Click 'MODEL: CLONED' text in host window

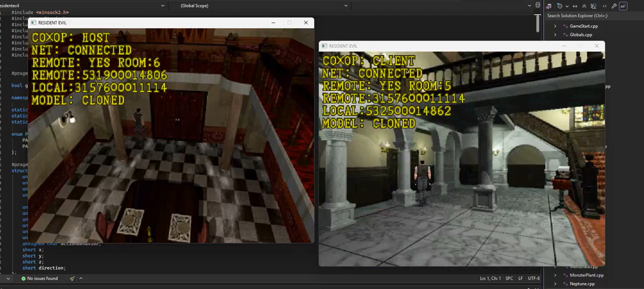tap(78, 100)
